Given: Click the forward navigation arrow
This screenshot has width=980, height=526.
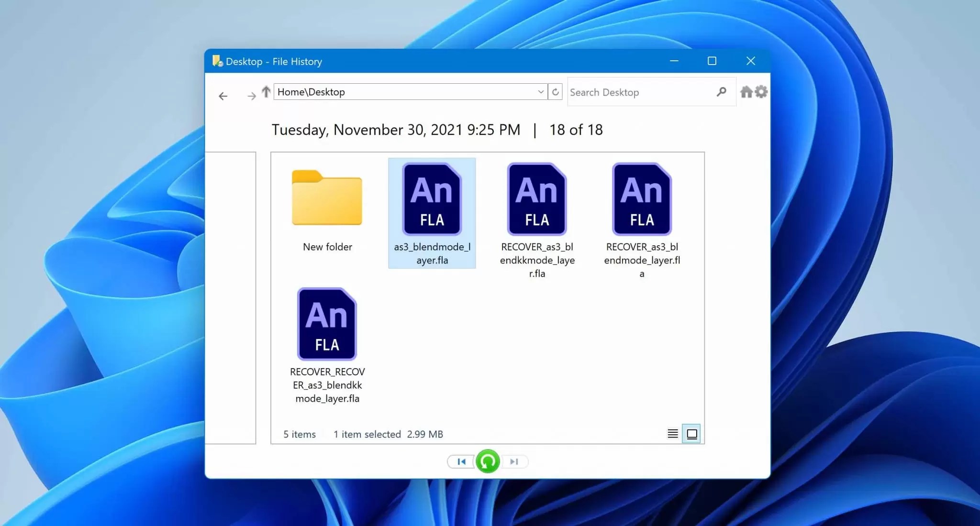Looking at the screenshot, I should (x=252, y=96).
